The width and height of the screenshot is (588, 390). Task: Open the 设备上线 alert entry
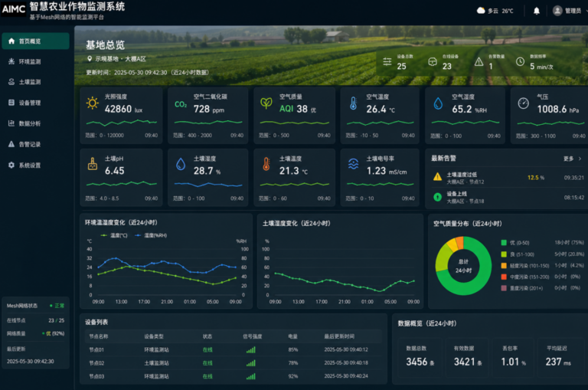[x=508, y=198]
